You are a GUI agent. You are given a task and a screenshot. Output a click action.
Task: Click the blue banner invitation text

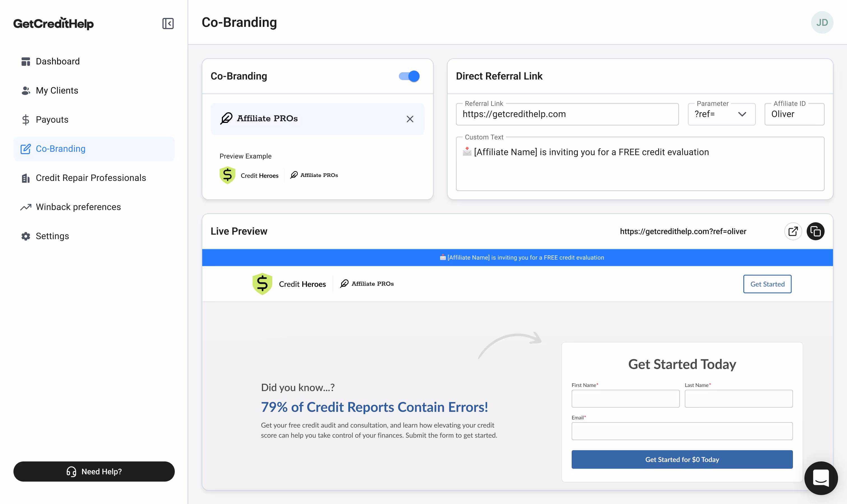tap(522, 257)
